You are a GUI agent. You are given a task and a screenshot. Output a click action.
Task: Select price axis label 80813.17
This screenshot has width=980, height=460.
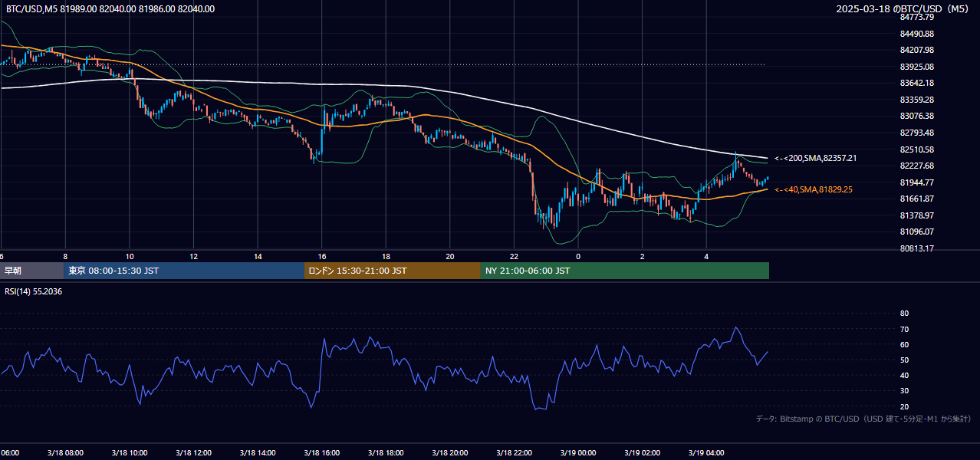coord(916,248)
